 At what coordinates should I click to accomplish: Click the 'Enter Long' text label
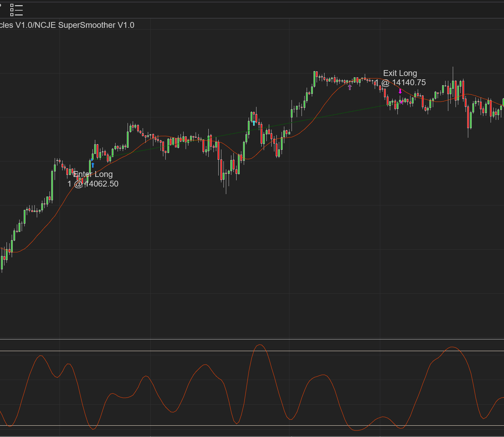coord(93,174)
